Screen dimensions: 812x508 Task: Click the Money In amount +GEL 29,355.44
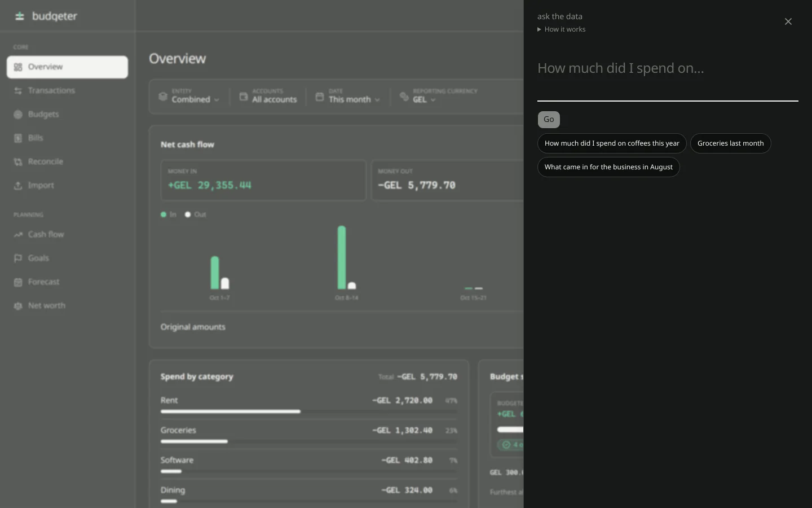click(210, 186)
